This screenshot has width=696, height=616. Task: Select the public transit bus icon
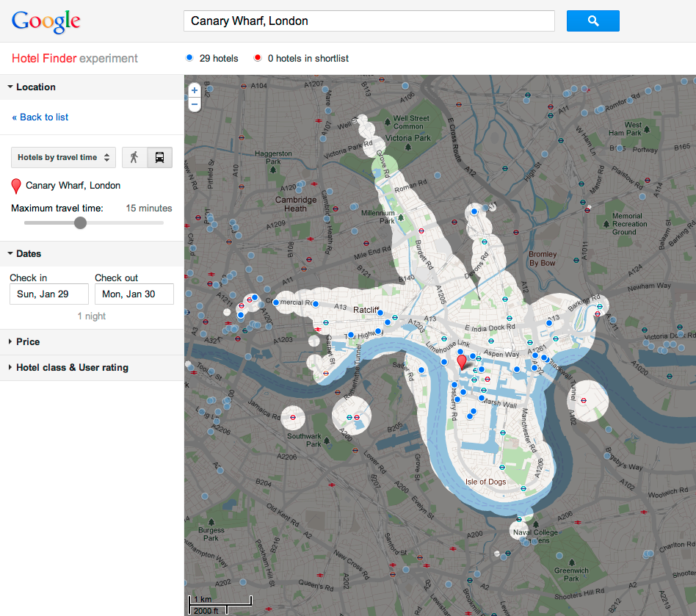point(160,157)
